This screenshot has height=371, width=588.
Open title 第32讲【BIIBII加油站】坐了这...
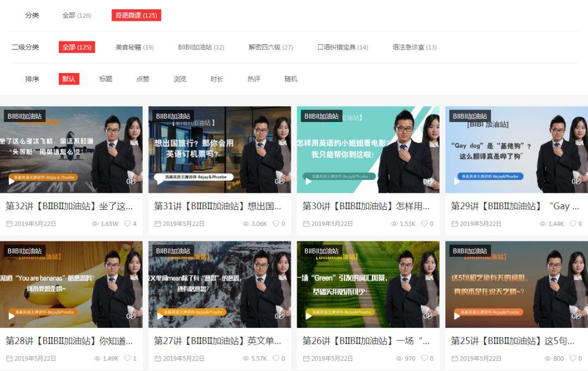coord(69,206)
